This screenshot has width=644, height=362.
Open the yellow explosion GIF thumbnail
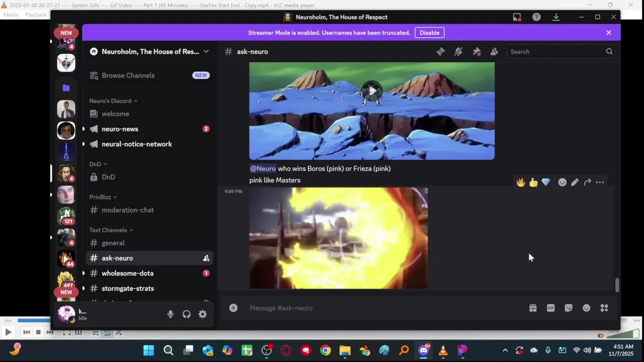point(339,238)
